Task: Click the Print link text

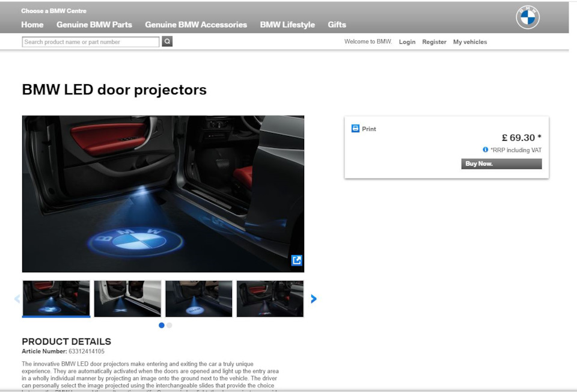Action: point(369,129)
